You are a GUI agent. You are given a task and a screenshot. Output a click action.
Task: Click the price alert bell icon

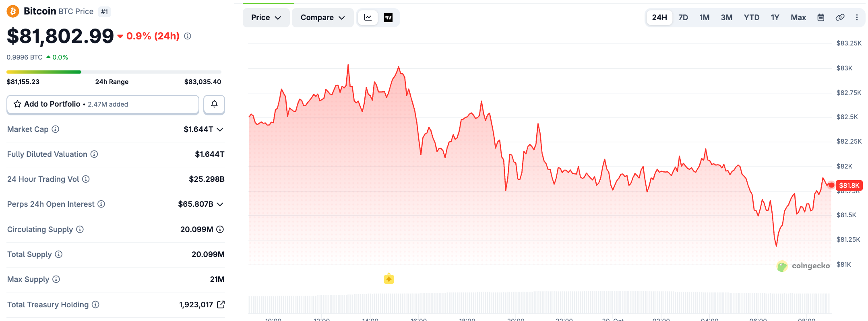(214, 104)
